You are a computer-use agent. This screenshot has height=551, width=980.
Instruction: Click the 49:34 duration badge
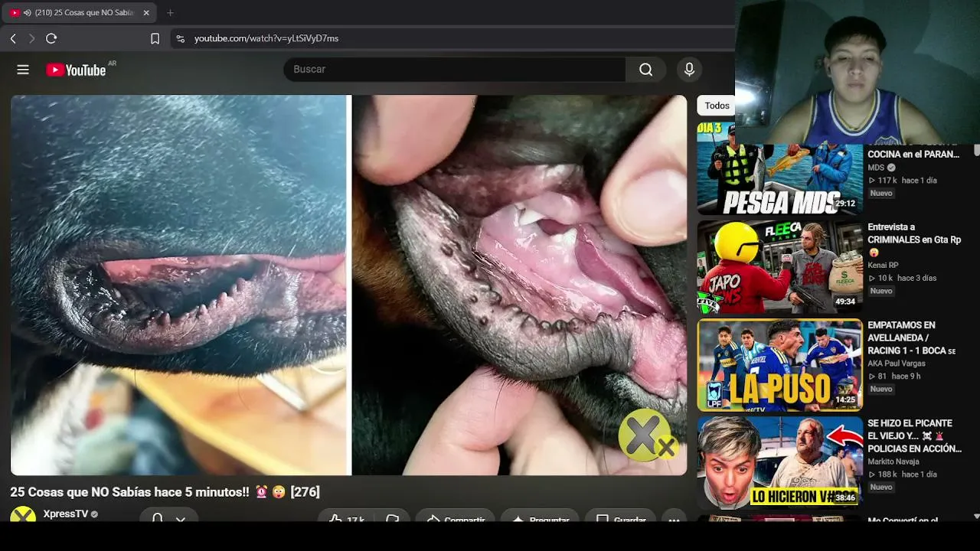point(845,302)
